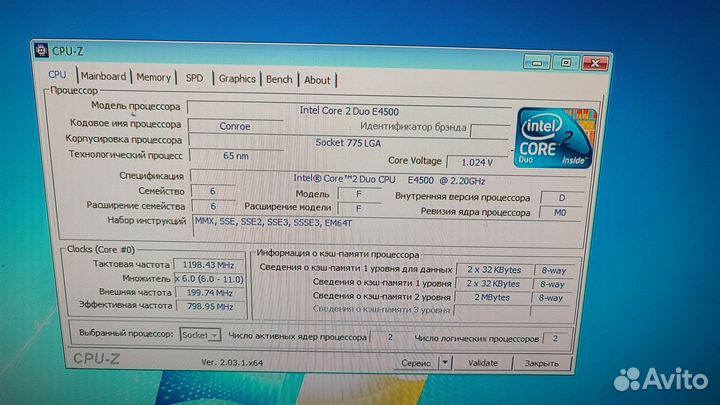Switch to the Mainboard tab
This screenshot has height=405, width=720.
[x=103, y=76]
